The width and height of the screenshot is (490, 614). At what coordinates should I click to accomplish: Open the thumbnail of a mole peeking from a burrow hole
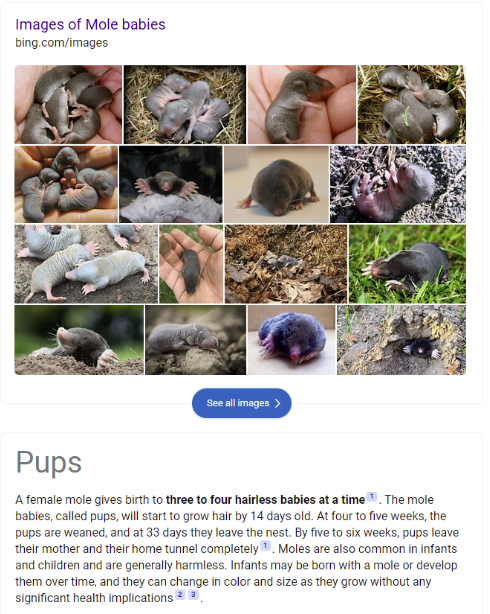click(401, 340)
